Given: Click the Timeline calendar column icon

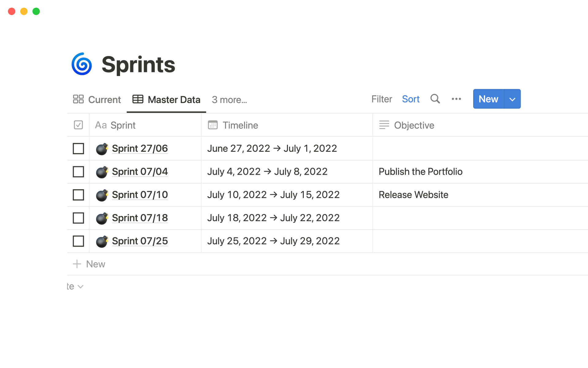Looking at the screenshot, I should click(x=213, y=125).
